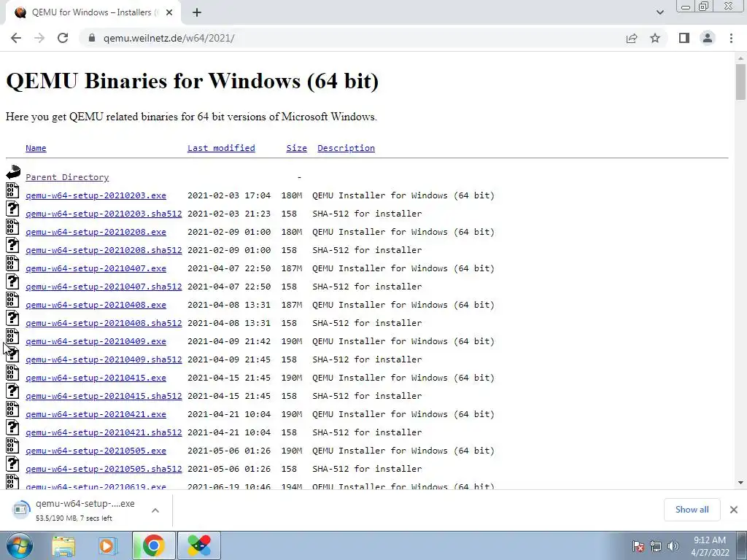The image size is (747, 560).
Task: Download qemu-w64-setup-20210407.exe
Action: tap(96, 268)
